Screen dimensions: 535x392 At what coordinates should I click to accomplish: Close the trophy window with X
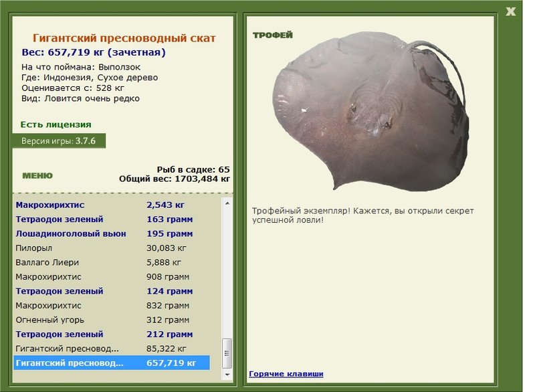coord(510,11)
